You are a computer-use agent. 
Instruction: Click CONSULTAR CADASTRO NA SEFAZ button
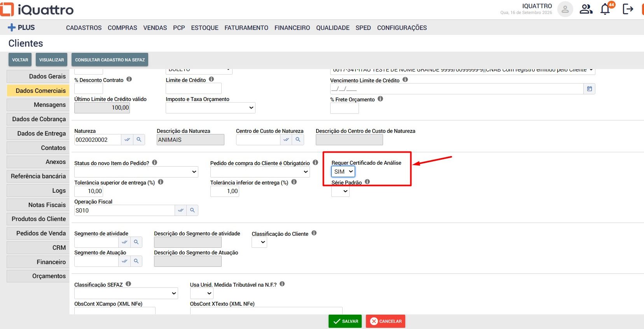(110, 60)
